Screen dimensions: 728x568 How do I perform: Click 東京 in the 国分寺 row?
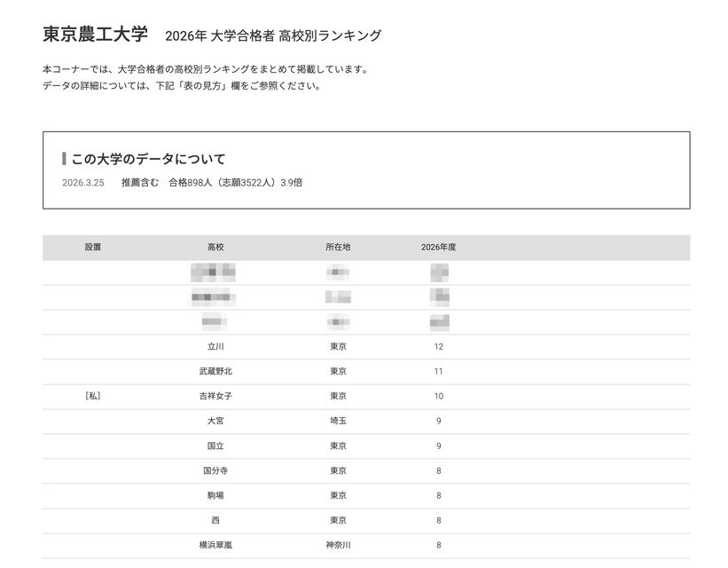coord(338,471)
